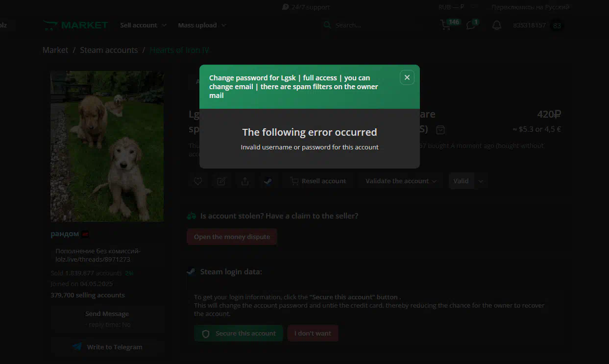The width and height of the screenshot is (609, 364).
Task: Click the Valid status button
Action: [x=461, y=181]
